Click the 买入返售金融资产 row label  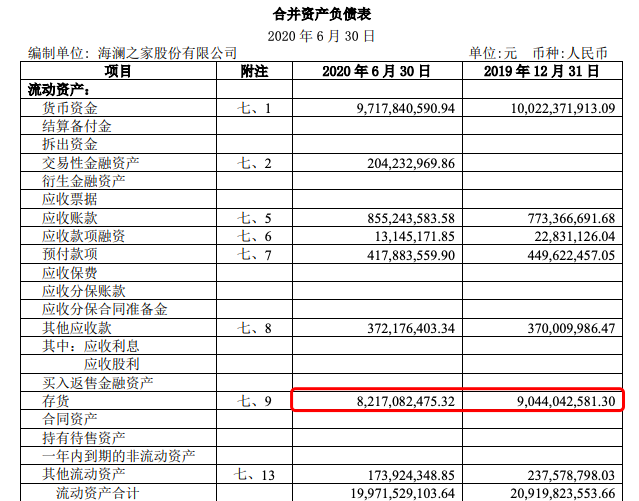97,383
